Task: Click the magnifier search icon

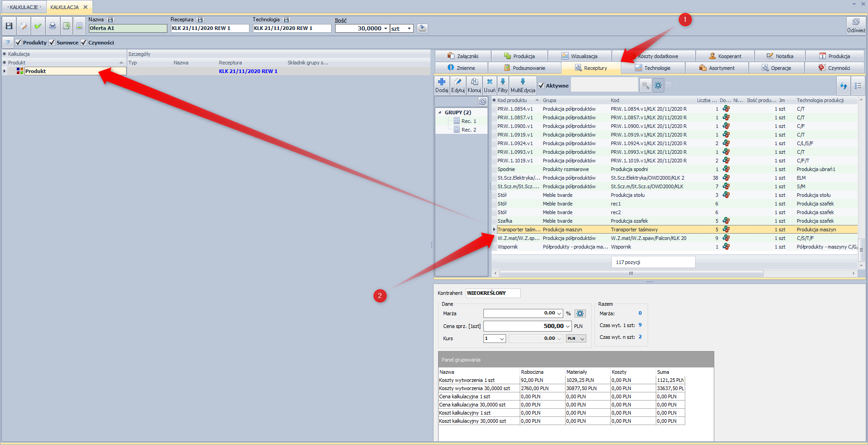Action: tap(645, 85)
